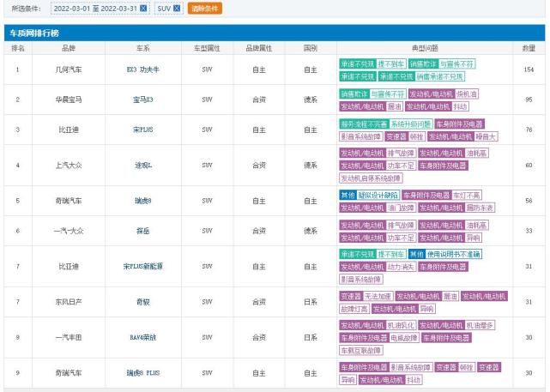Select the 一汽丰田 brand cell
550x392 pixels.
click(69, 338)
